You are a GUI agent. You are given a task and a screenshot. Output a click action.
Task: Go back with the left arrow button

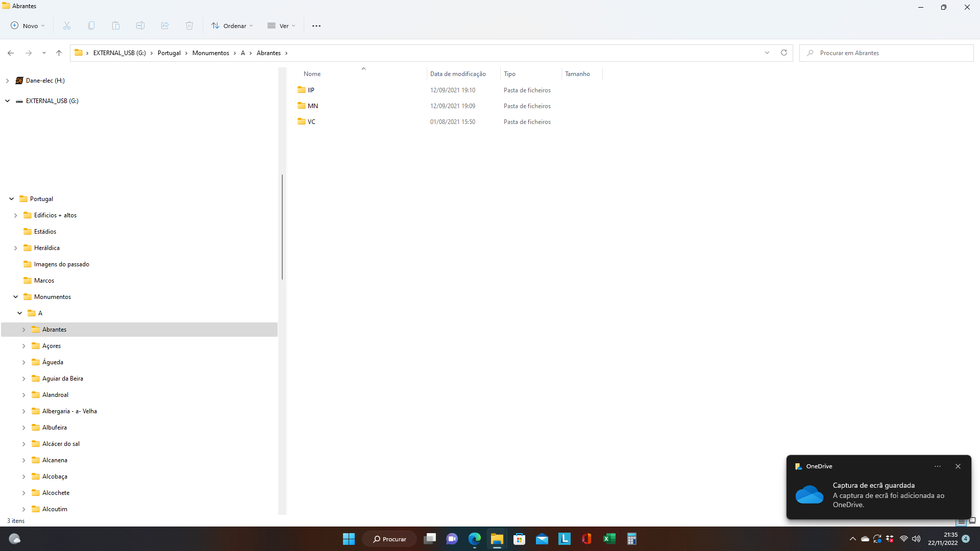tap(11, 53)
